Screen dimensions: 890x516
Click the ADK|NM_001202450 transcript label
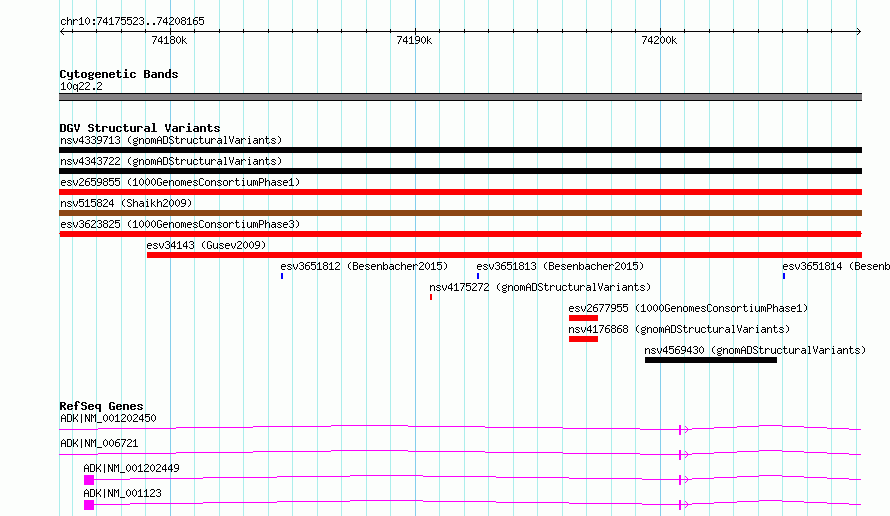pos(108,418)
